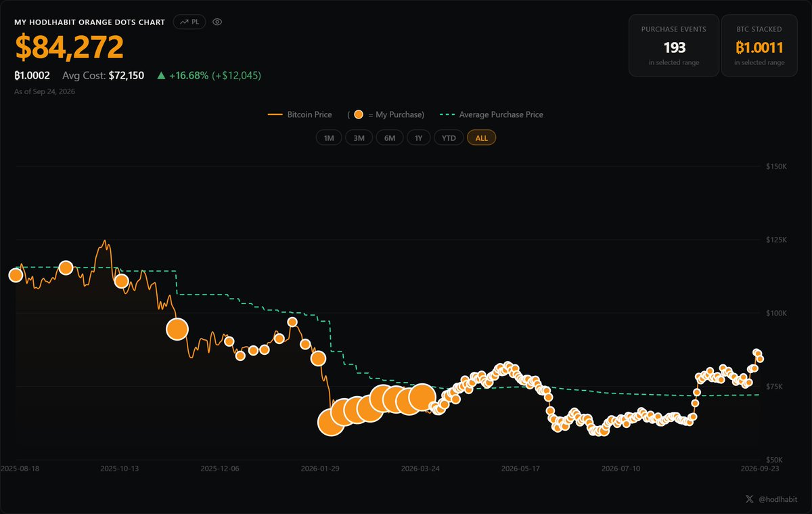
Task: Click the 2026-09-23 x-axis date
Action: click(760, 468)
